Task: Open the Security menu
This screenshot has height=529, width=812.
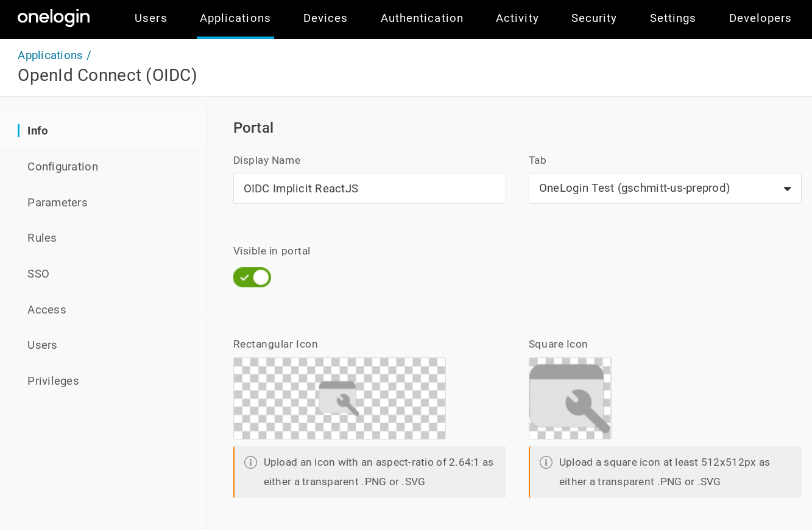Action: 594,18
